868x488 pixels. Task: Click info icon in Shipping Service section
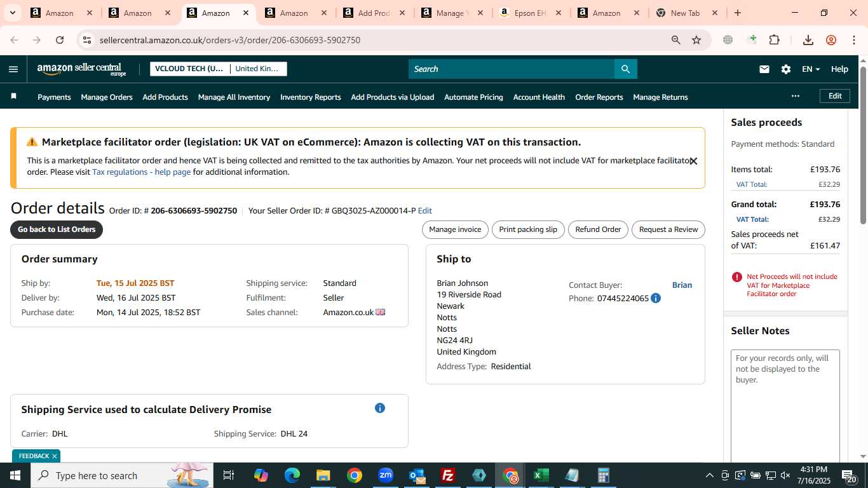380,408
